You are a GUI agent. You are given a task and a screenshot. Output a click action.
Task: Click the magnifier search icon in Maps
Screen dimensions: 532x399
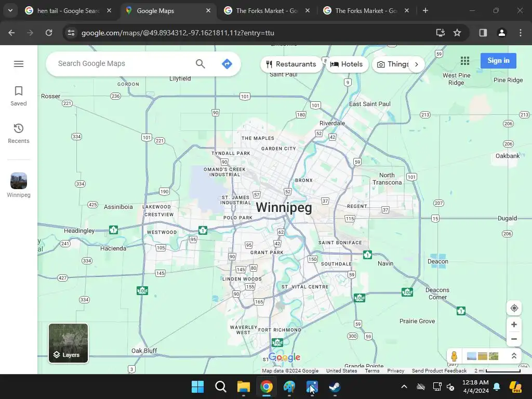point(200,63)
